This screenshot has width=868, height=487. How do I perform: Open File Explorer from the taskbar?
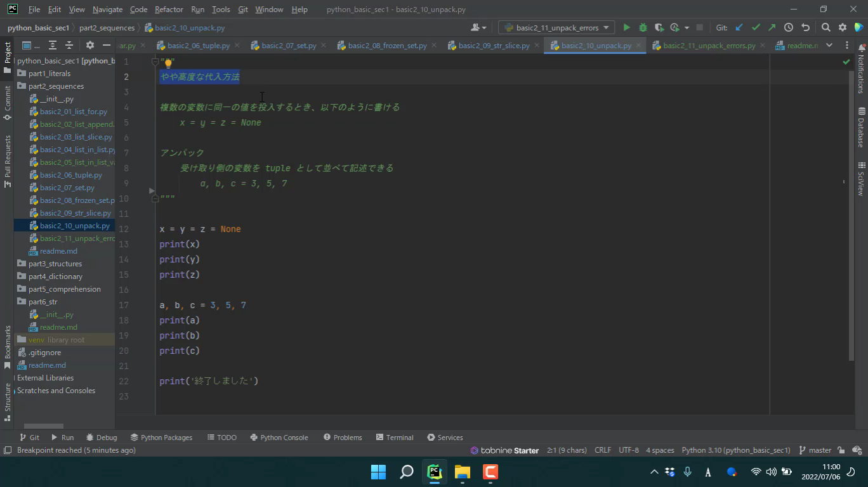click(x=462, y=472)
